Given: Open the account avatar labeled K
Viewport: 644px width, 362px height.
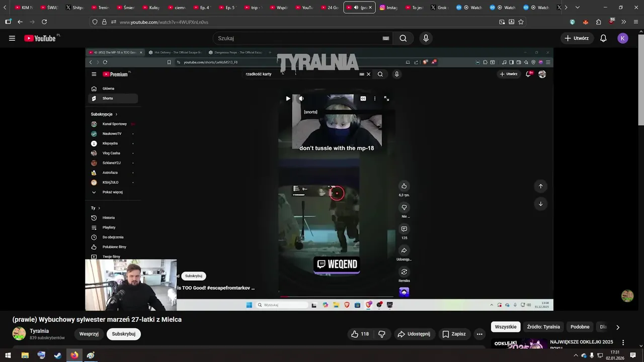Looking at the screenshot, I should [x=623, y=38].
